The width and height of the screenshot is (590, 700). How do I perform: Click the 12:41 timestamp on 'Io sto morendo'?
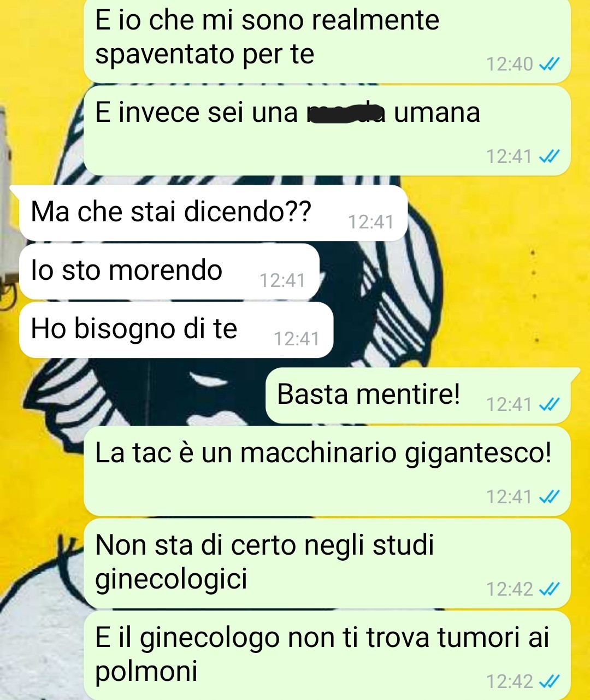[282, 280]
